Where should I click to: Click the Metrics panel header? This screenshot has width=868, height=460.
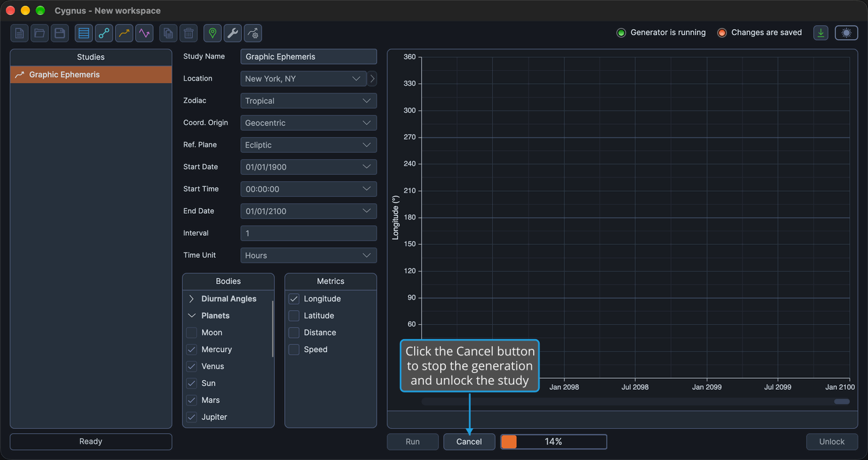tap(331, 281)
